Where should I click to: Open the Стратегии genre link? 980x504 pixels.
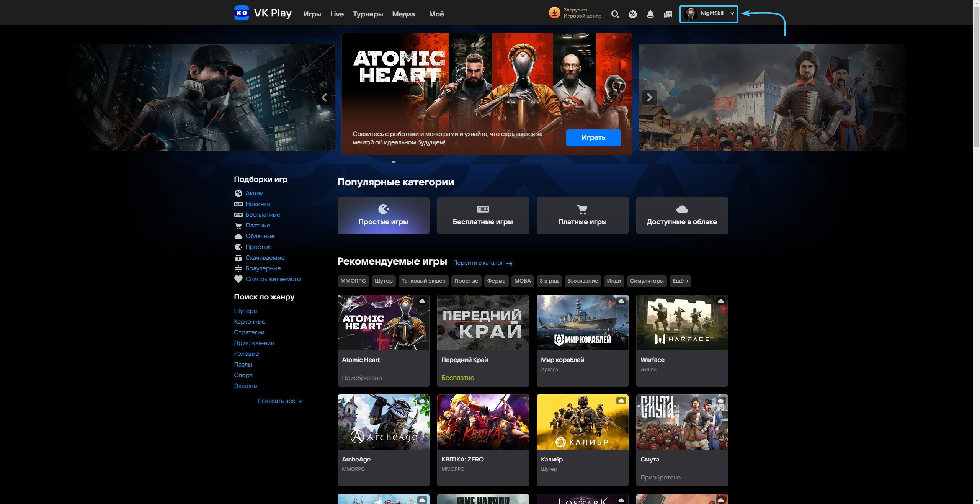pyautogui.click(x=249, y=332)
